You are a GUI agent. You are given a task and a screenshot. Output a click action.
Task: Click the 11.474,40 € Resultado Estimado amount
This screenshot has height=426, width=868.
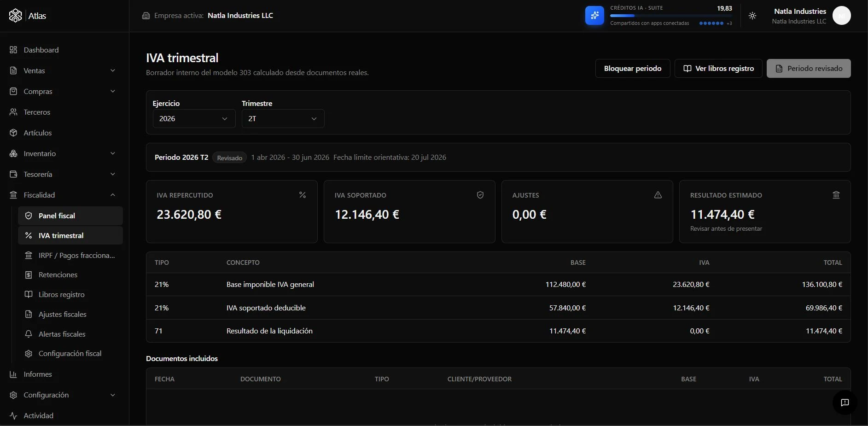tap(722, 215)
